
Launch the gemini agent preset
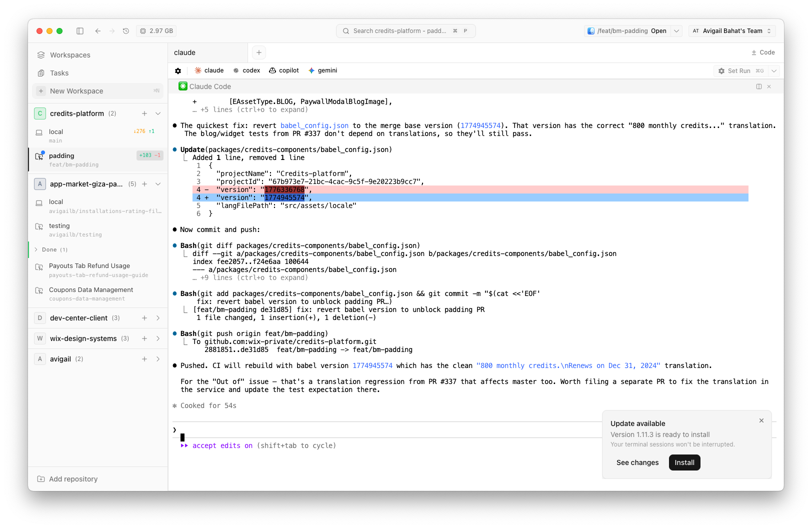322,70
